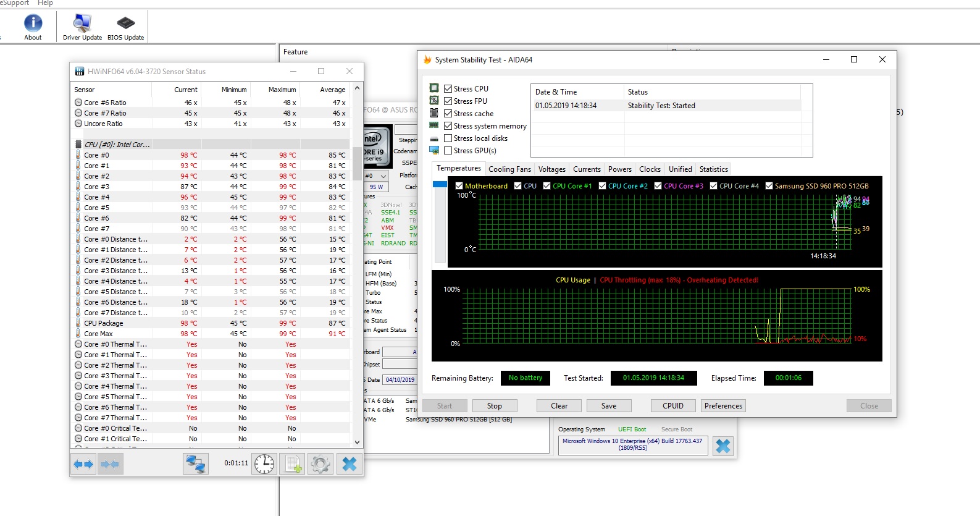
Task: Enable Stress local disks
Action: pyautogui.click(x=448, y=138)
